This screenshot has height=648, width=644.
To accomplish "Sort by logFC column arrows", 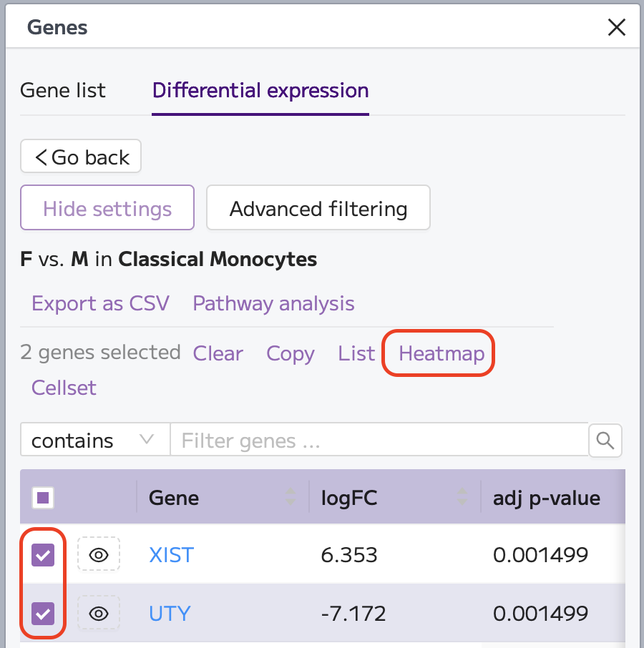I will pos(463,497).
